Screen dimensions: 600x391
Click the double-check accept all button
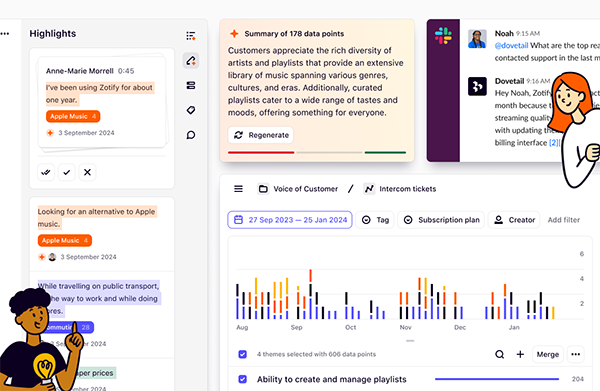click(x=46, y=172)
